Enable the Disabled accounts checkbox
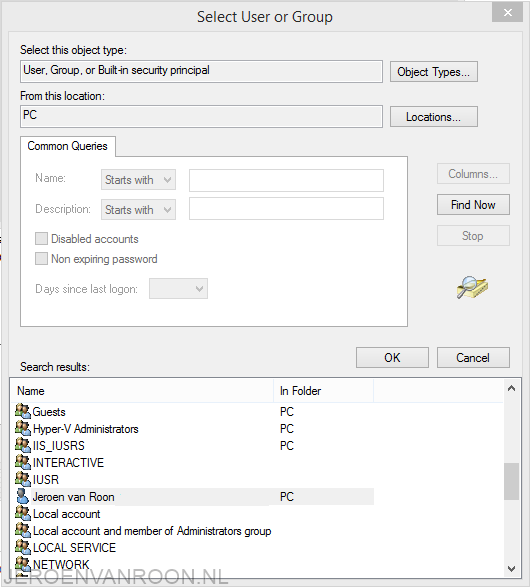530x587 pixels. click(41, 238)
